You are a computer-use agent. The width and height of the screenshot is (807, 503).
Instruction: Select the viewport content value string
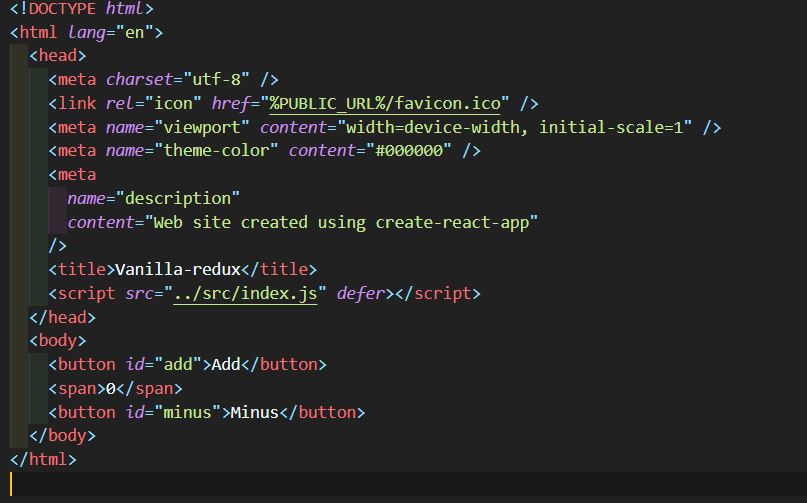tap(515, 127)
